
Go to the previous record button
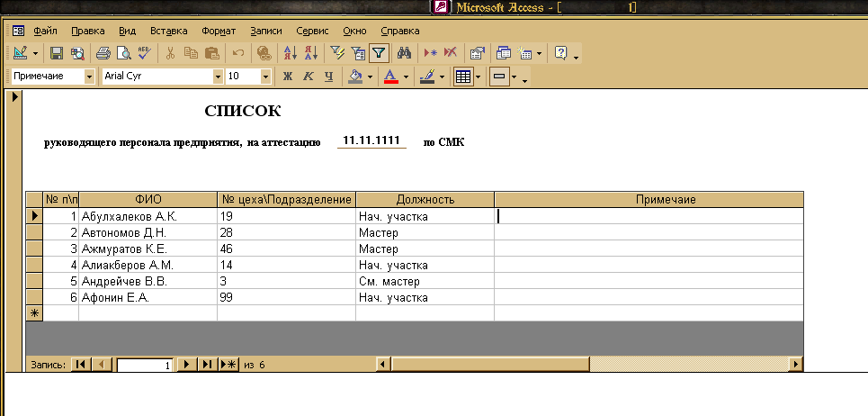tap(102, 365)
